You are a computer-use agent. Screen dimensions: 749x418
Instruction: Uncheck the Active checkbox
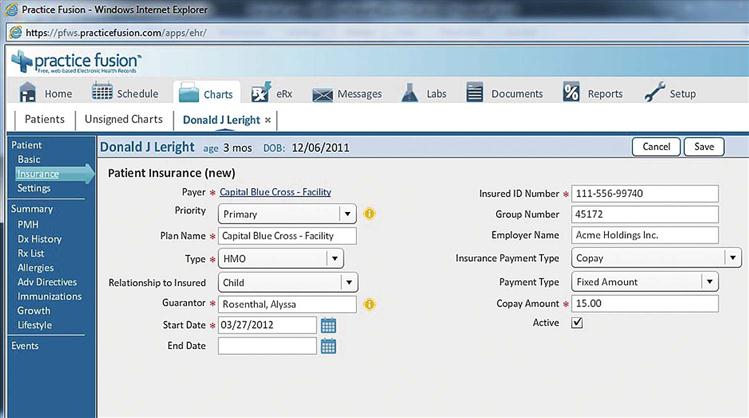click(577, 324)
